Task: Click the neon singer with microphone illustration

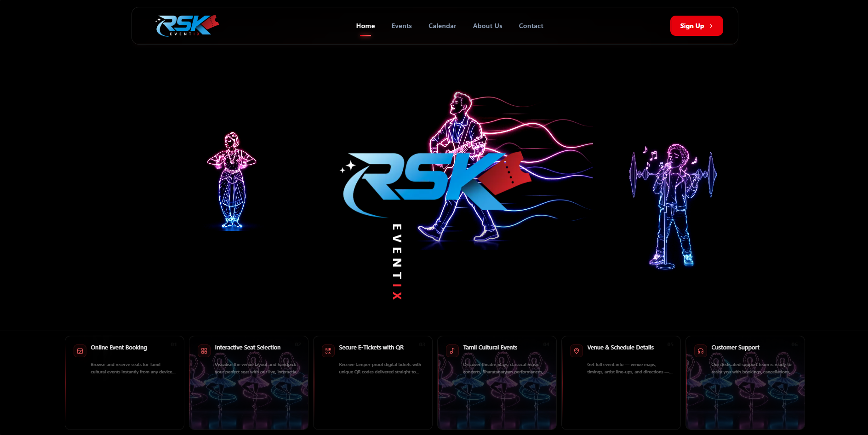Action: point(673,206)
